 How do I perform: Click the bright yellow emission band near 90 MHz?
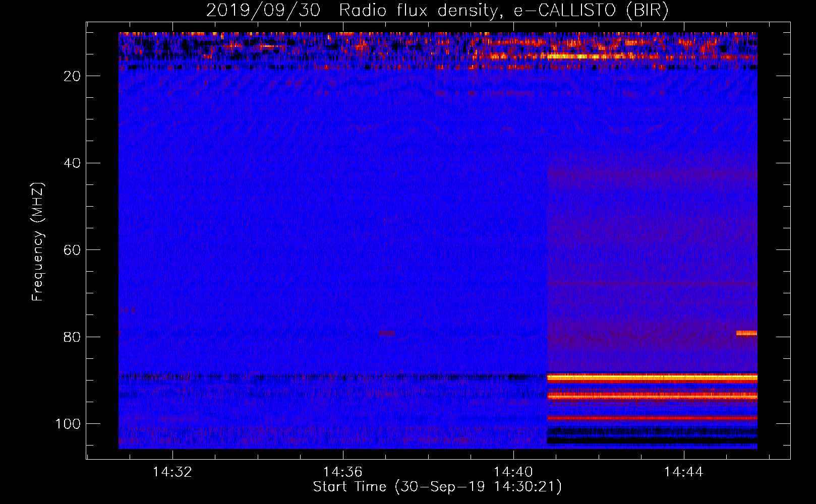[x=652, y=377]
